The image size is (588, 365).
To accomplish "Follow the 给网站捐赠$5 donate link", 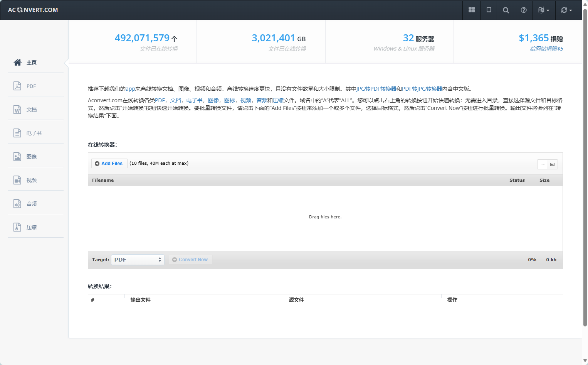I will click(546, 49).
